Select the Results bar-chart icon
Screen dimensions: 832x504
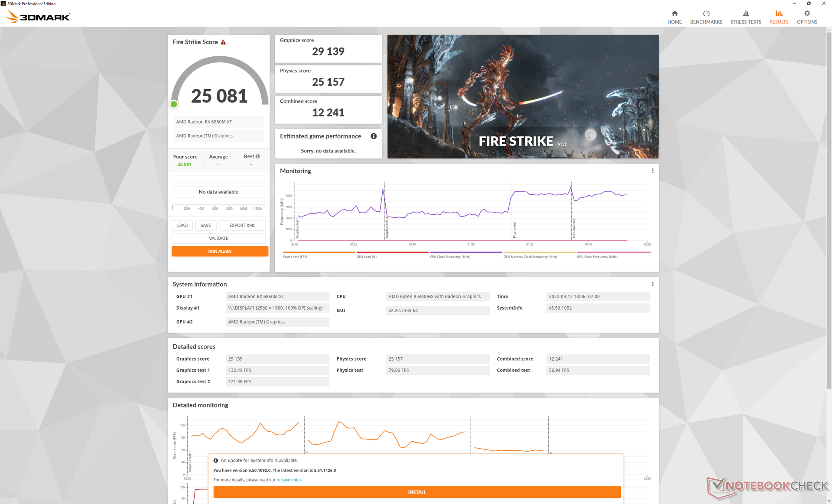click(779, 13)
